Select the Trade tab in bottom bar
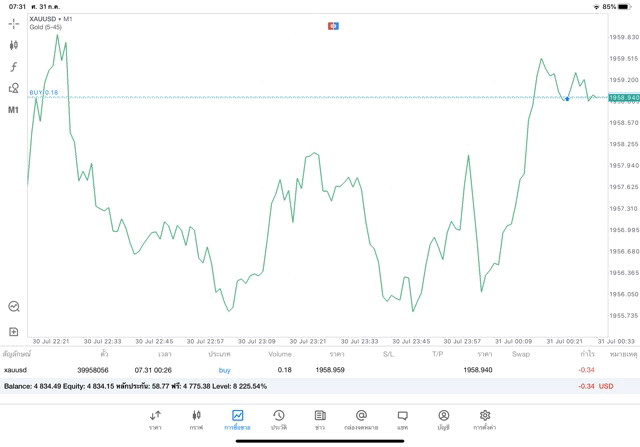The image size is (640, 447). (x=237, y=419)
